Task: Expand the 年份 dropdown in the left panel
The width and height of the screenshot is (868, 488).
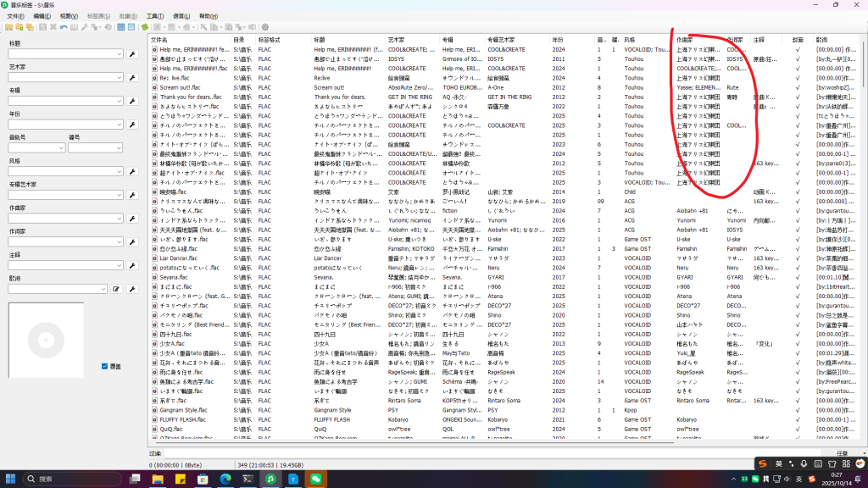Action: (120, 125)
